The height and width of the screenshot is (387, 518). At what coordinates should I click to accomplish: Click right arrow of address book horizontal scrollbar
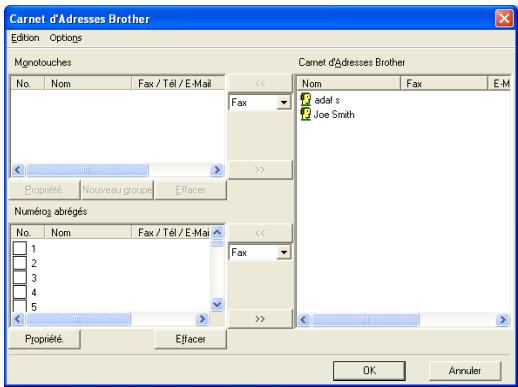click(x=503, y=320)
